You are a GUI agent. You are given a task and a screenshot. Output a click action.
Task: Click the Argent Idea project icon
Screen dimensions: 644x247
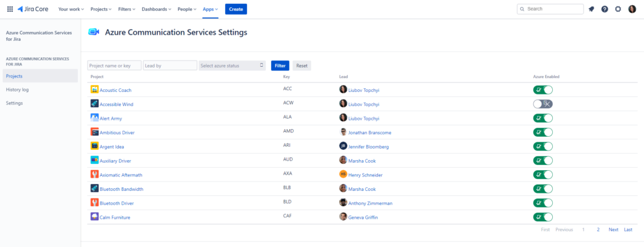94,146
